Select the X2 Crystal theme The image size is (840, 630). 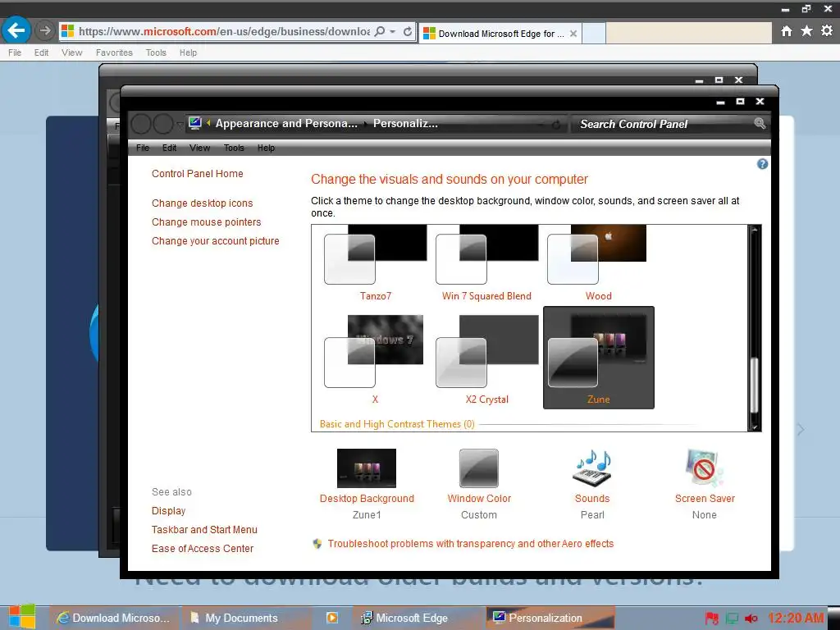[x=487, y=358]
